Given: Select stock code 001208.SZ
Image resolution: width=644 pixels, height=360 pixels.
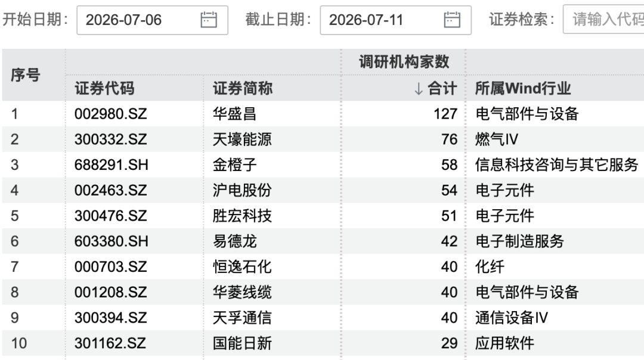Looking at the screenshot, I should 110,292.
